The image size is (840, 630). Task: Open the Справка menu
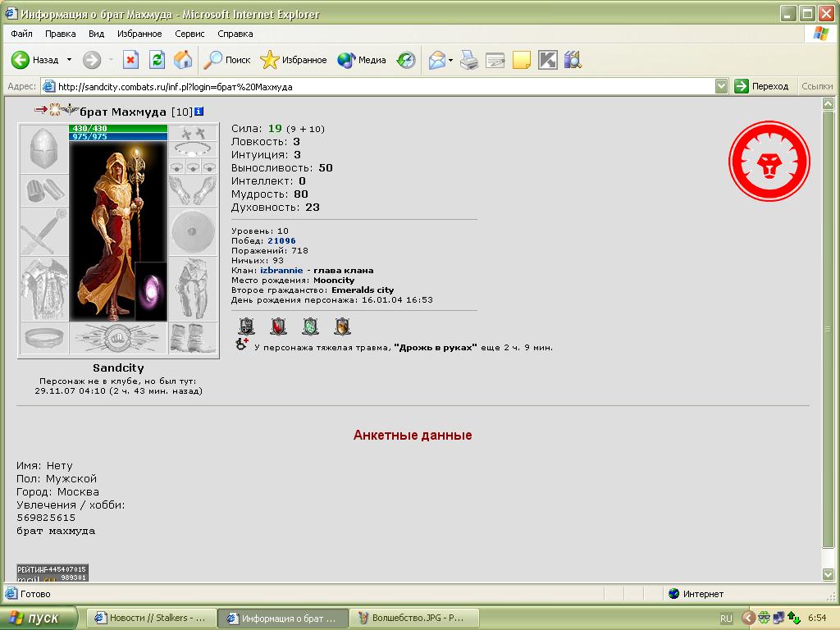coord(235,34)
